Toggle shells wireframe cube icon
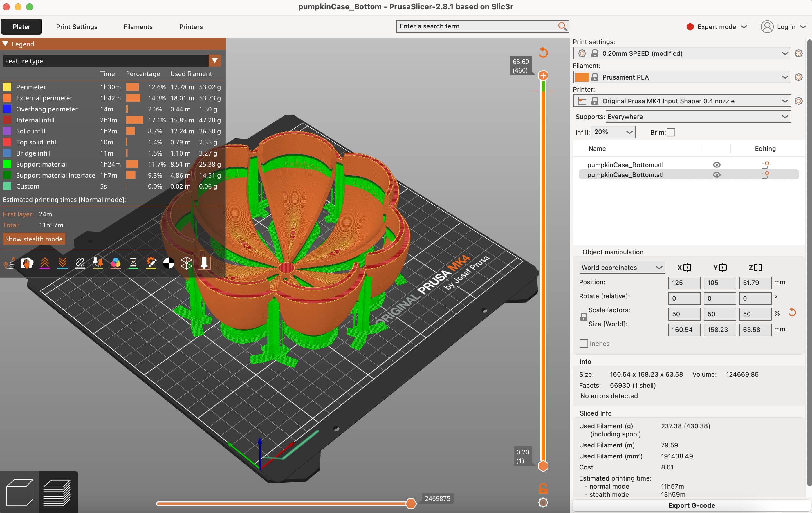Viewport: 812px width, 513px height. tap(187, 263)
